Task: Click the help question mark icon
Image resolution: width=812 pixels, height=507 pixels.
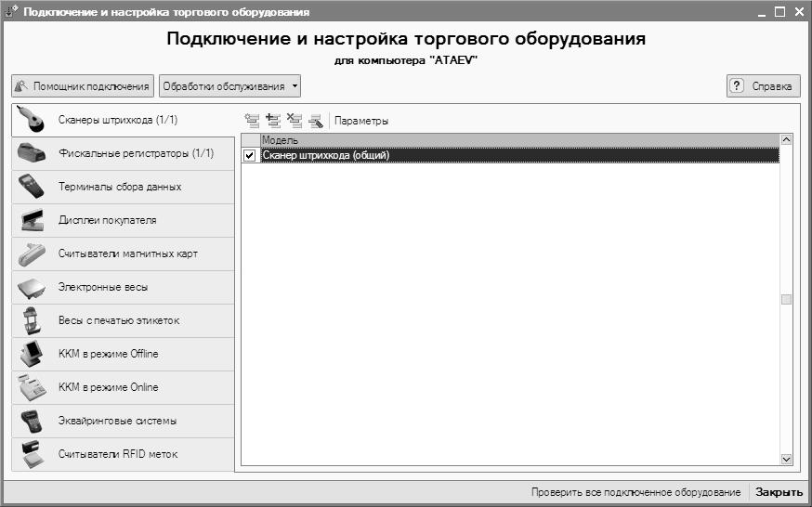Action: tap(738, 86)
